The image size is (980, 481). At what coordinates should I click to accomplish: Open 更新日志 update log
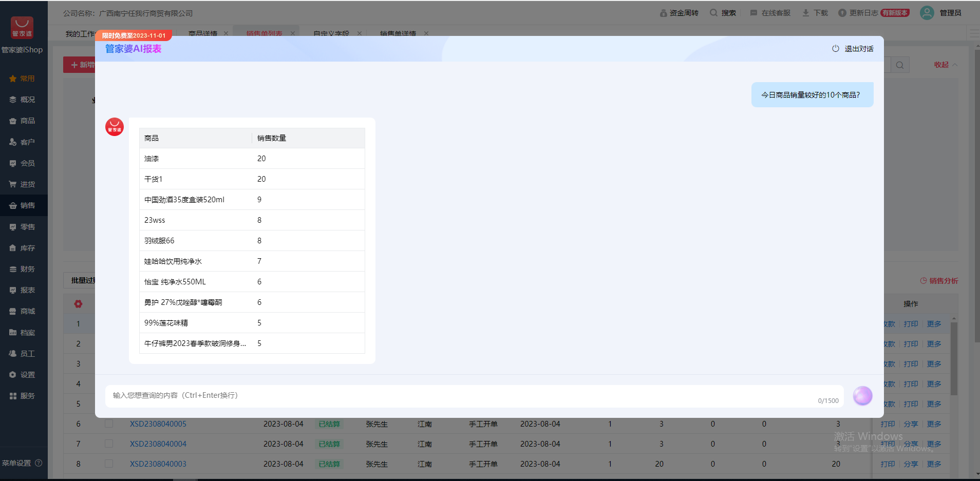pos(858,13)
